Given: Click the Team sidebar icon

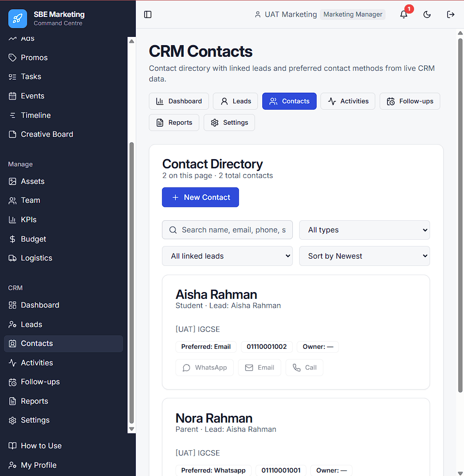Looking at the screenshot, I should [x=13, y=200].
